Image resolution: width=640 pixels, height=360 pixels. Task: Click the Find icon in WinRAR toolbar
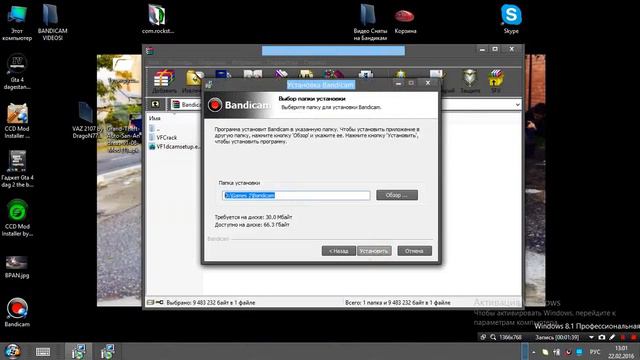tap(306, 74)
